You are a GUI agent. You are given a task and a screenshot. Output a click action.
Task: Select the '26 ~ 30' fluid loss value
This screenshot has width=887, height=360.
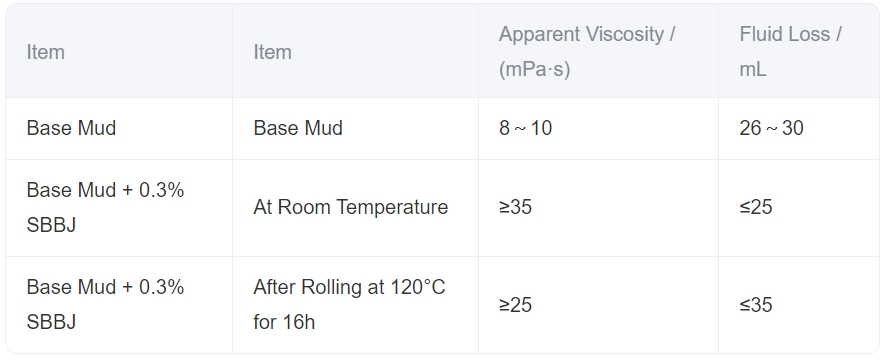pos(772,128)
